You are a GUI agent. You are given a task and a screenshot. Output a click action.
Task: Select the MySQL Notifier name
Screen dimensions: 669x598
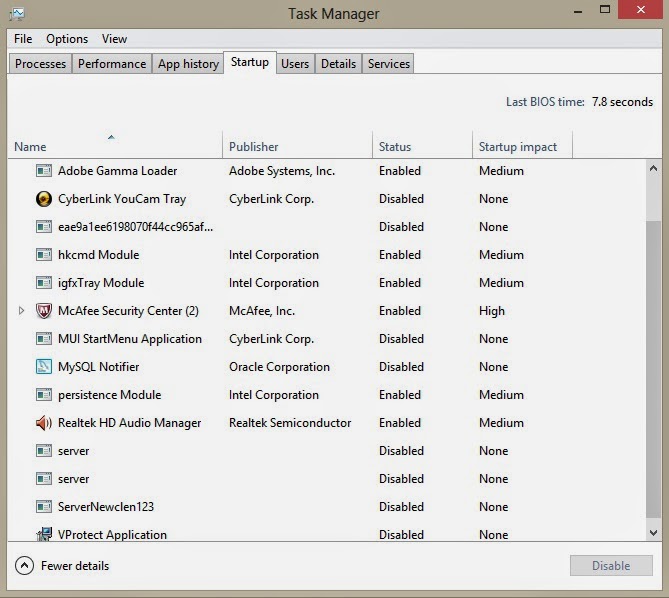99,367
